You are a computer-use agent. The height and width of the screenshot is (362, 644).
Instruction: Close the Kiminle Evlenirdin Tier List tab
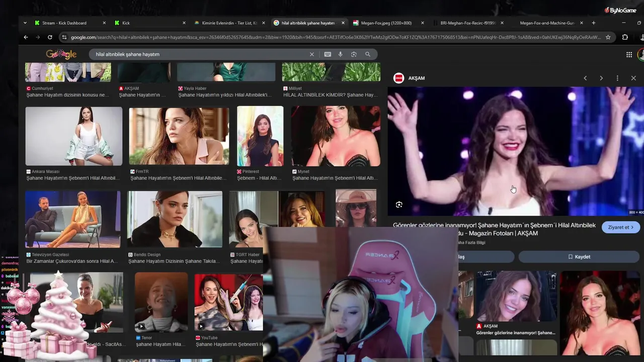click(263, 23)
